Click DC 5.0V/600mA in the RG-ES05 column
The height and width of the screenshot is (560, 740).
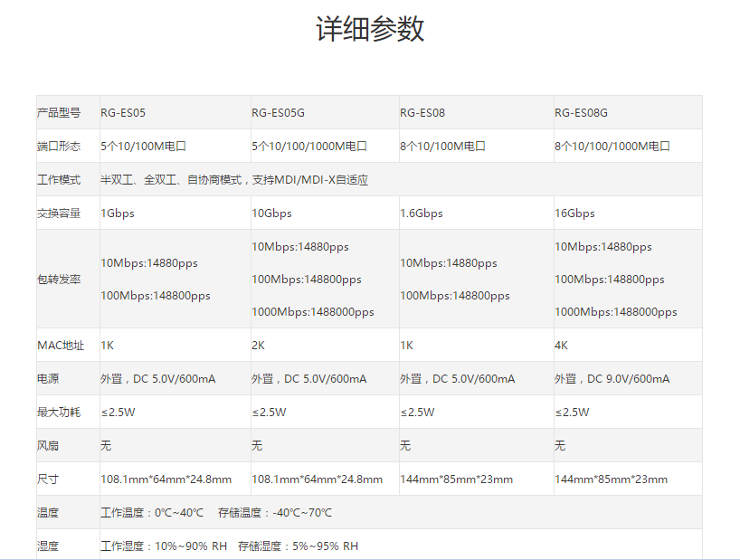tap(175, 379)
